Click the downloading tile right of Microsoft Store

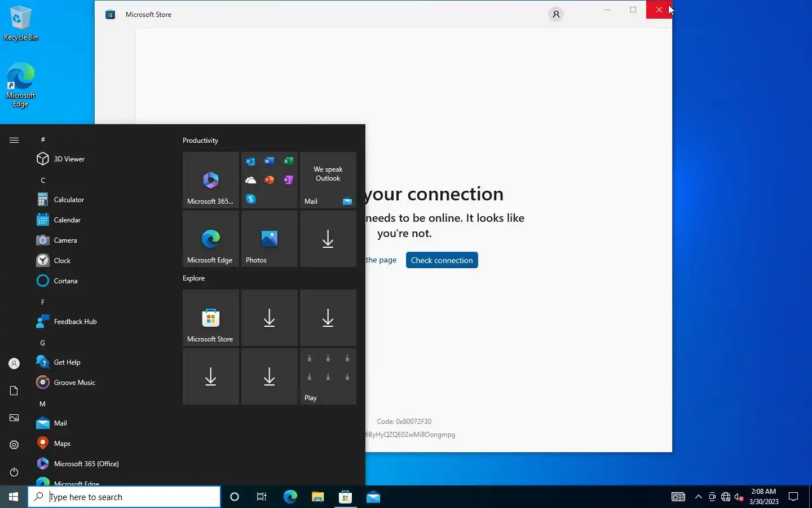[270, 318]
